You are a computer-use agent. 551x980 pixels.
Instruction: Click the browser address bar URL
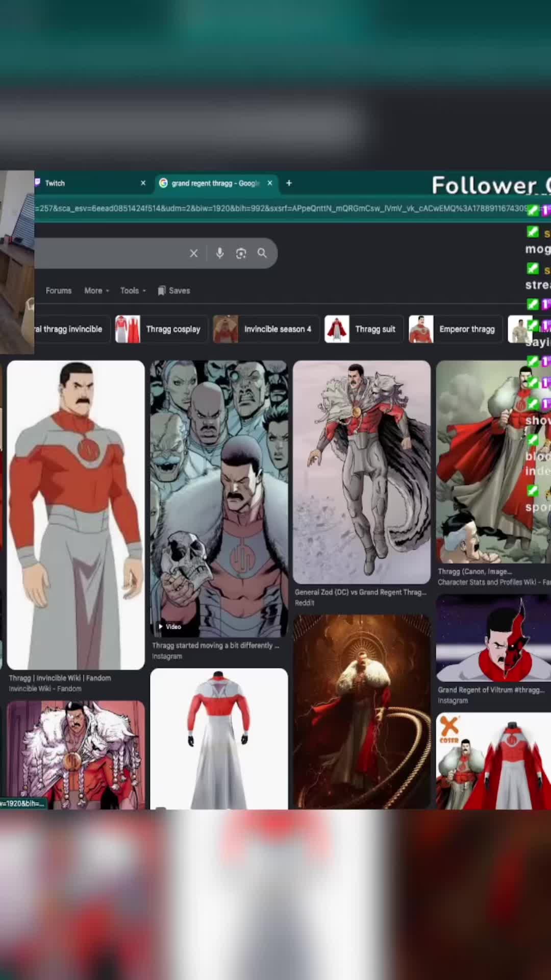(281, 208)
